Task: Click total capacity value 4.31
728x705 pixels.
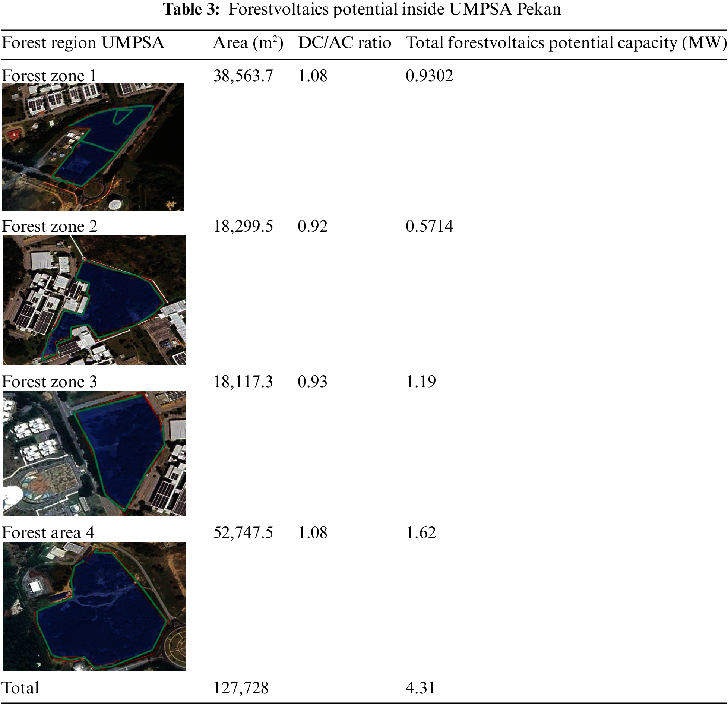Action: point(420,688)
